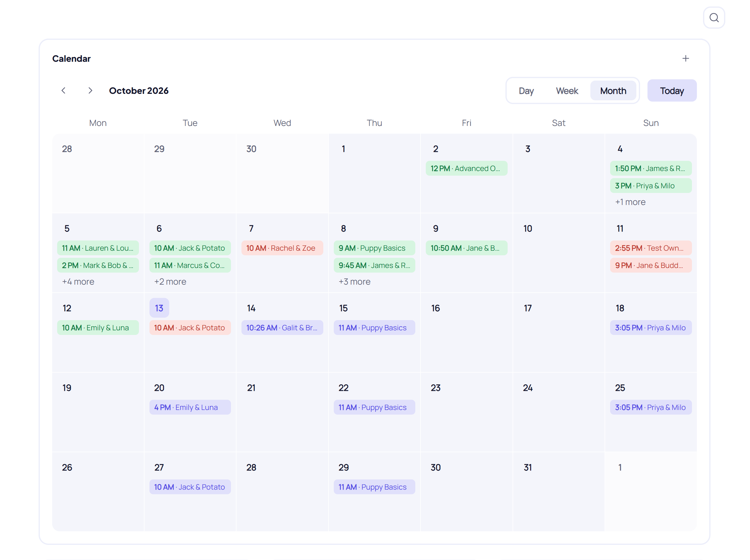Open 9:45 AM James event on October 8
Viewport: 750px width, 560px height.
pyautogui.click(x=374, y=265)
